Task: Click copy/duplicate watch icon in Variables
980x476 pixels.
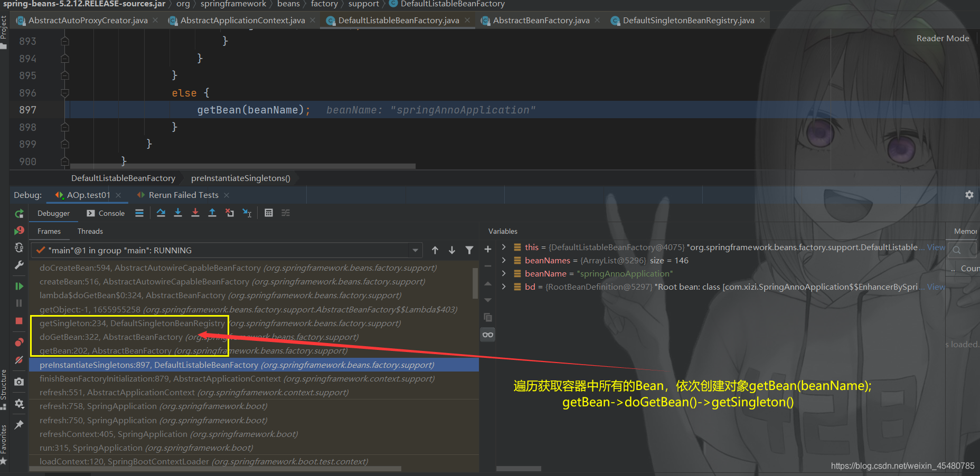Action: coord(488,317)
